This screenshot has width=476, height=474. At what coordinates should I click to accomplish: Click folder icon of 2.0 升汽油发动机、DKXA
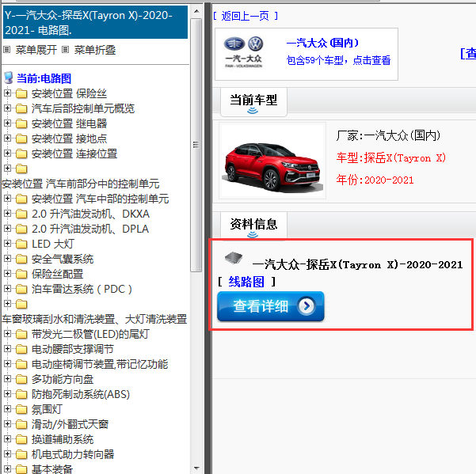(21, 214)
